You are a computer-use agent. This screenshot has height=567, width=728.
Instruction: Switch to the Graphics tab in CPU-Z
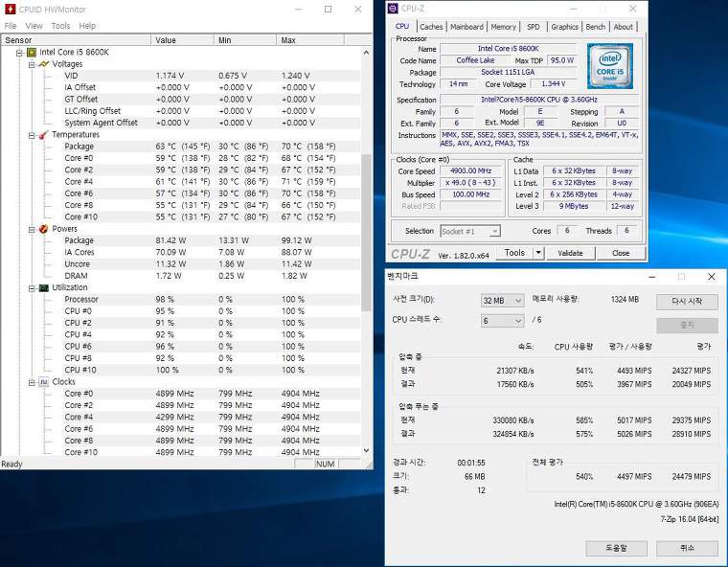click(564, 27)
